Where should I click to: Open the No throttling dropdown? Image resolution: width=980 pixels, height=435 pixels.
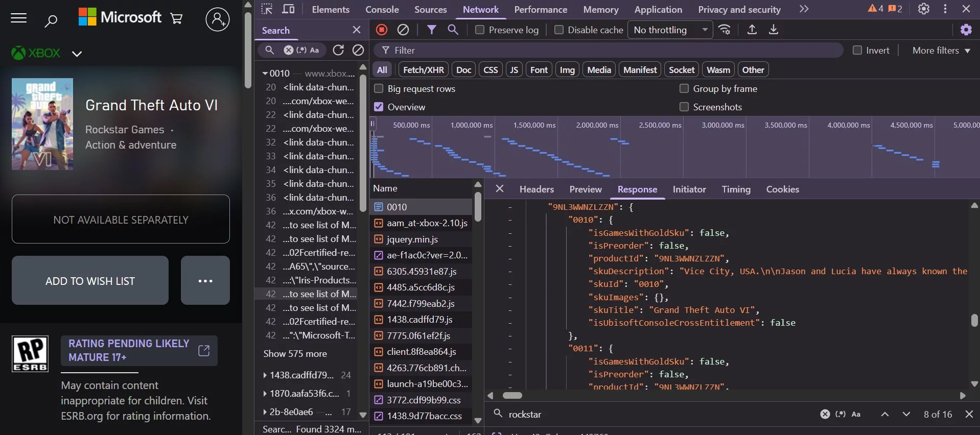(x=670, y=30)
